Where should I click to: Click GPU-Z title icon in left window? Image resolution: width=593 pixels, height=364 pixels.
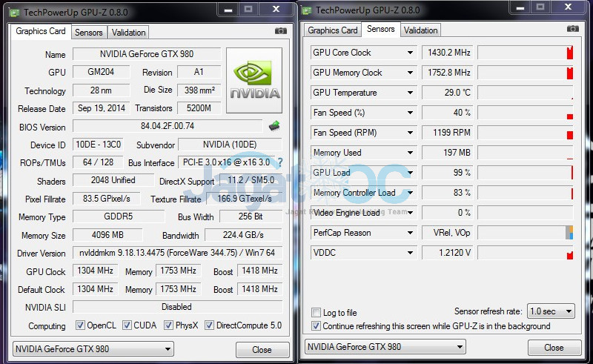(14, 13)
